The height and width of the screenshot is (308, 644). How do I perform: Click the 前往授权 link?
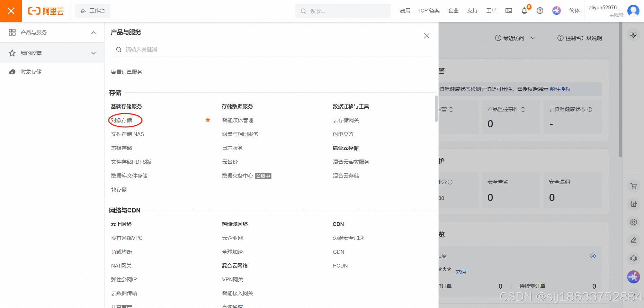tap(560, 89)
